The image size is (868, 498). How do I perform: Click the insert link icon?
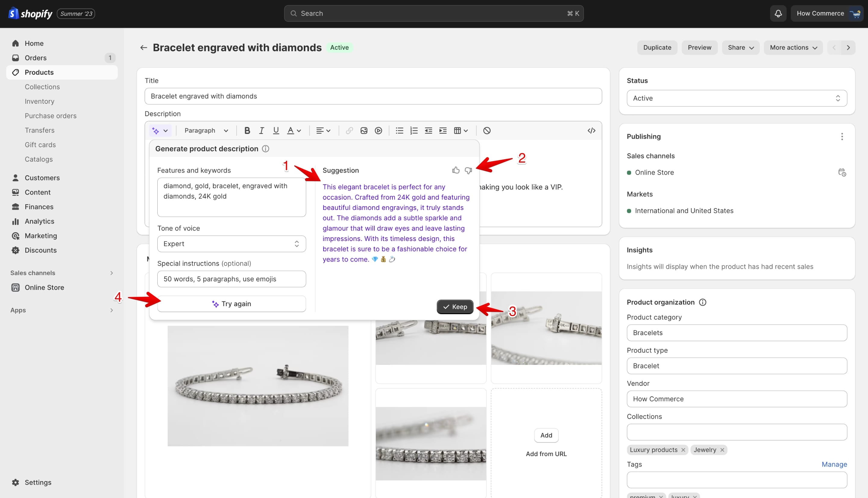(349, 131)
